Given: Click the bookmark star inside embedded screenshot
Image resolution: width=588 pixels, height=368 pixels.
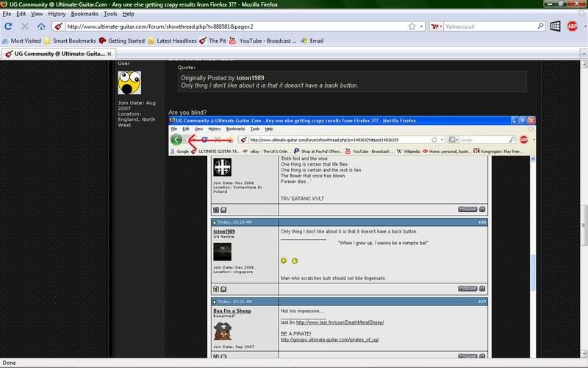Looking at the screenshot, I should point(434,140).
